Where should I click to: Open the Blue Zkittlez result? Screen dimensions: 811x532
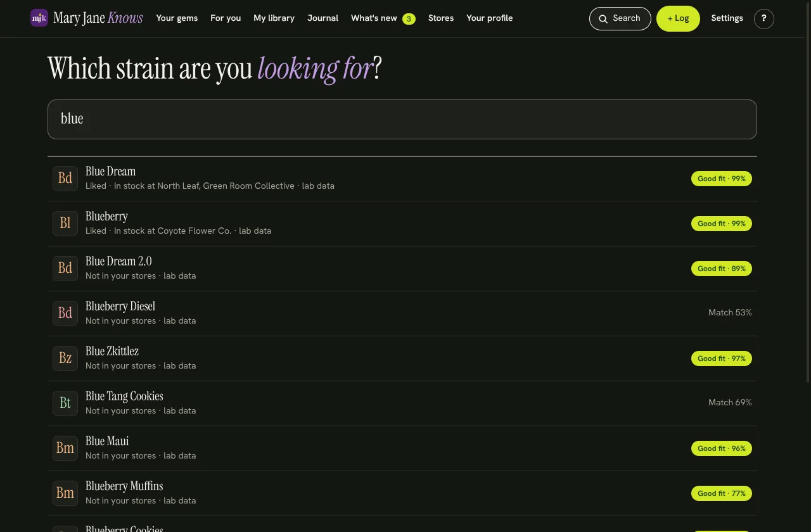402,358
